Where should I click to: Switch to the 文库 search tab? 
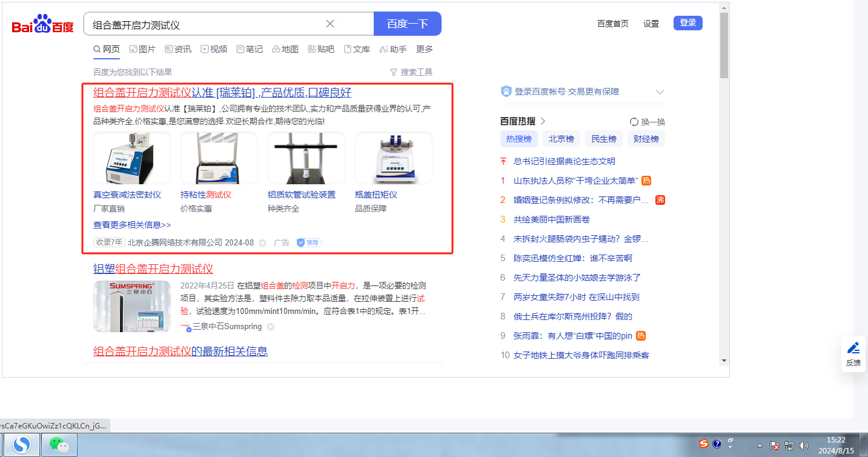(357, 49)
